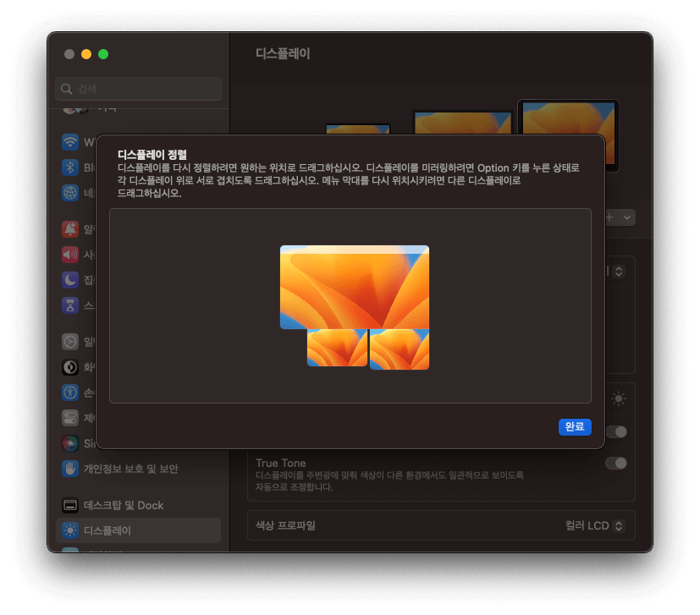
Task: Toggle the switch above the True Tone row
Action: point(616,431)
